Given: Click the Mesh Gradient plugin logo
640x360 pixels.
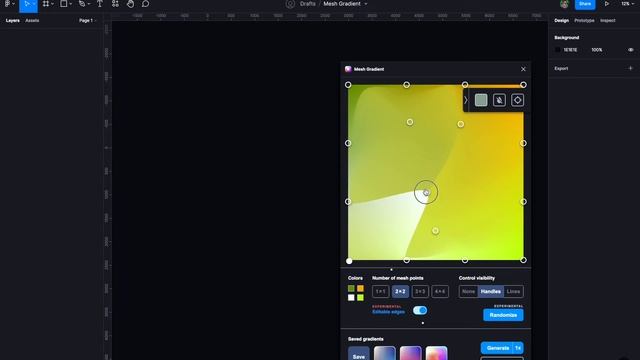Looking at the screenshot, I should pyautogui.click(x=348, y=69).
